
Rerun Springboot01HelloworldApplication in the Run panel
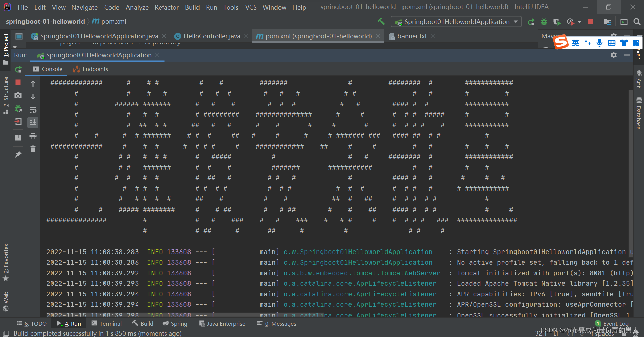18,69
